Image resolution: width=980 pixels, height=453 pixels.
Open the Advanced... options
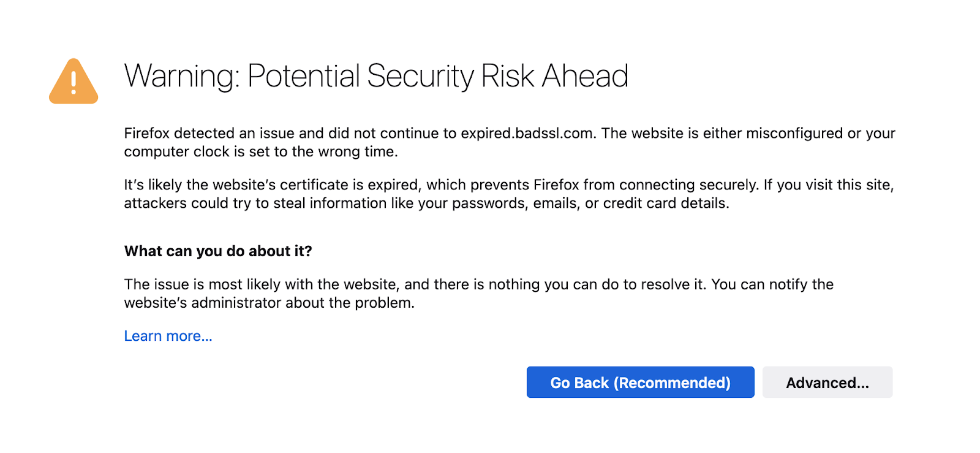[827, 383]
